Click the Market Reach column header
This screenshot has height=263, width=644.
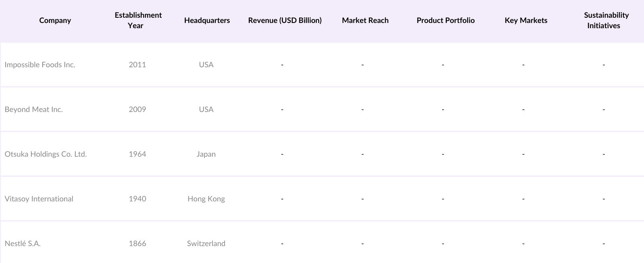pyautogui.click(x=365, y=21)
